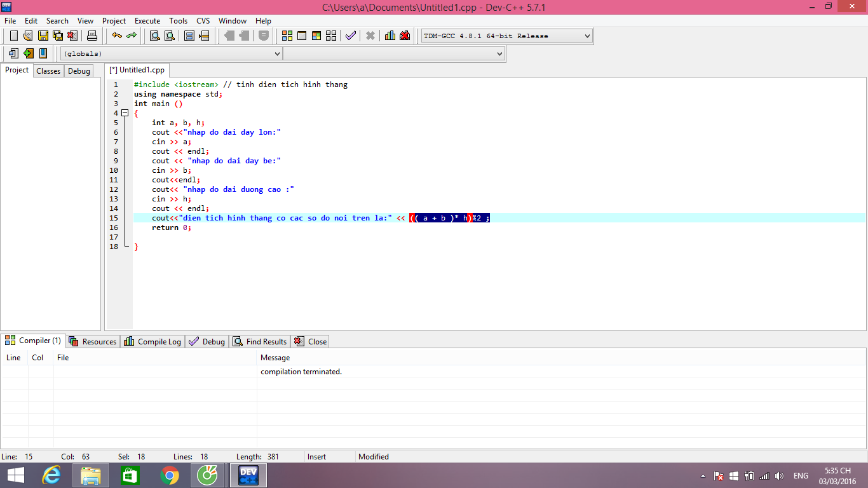Open the empty function list dropdown
Viewport: 868px width, 488px height.
point(499,54)
